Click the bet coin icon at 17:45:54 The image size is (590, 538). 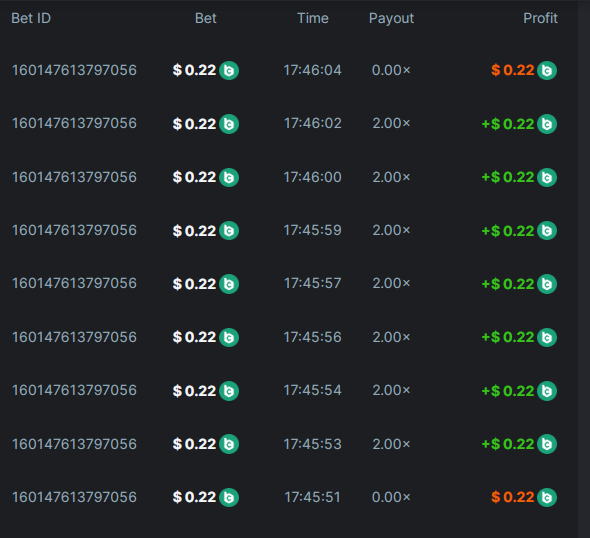(229, 391)
